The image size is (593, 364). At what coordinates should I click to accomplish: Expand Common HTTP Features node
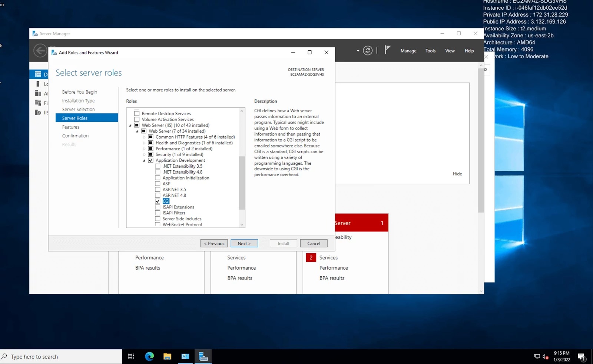[144, 137]
